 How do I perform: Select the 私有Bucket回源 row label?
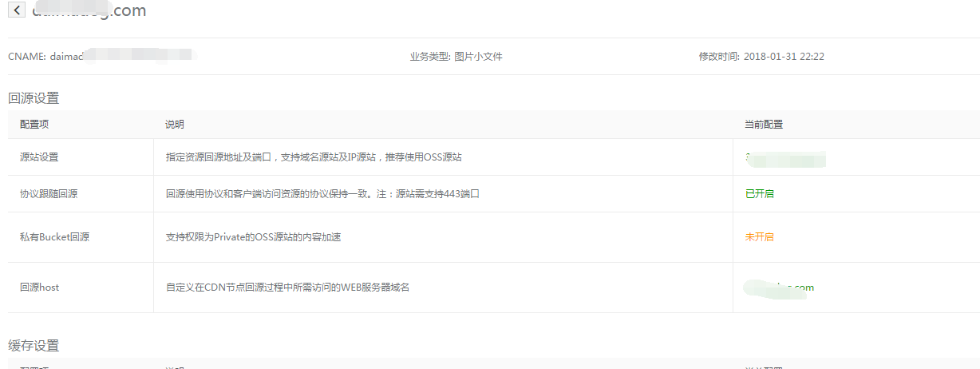tap(54, 237)
